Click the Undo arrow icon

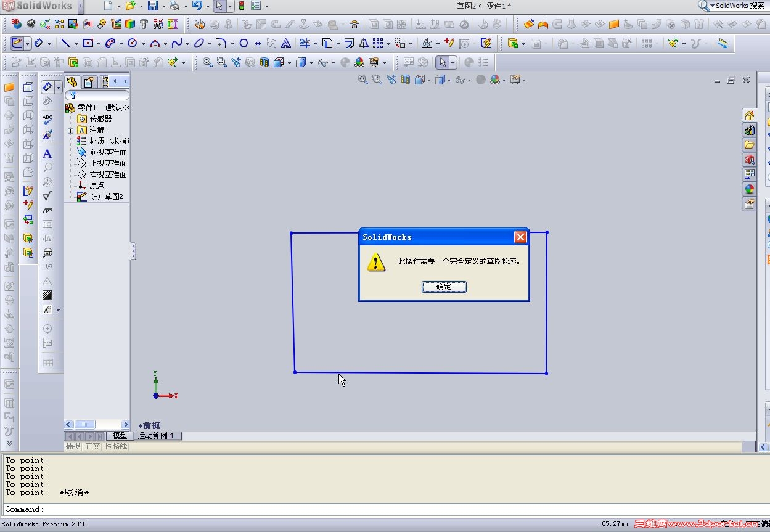197,6
